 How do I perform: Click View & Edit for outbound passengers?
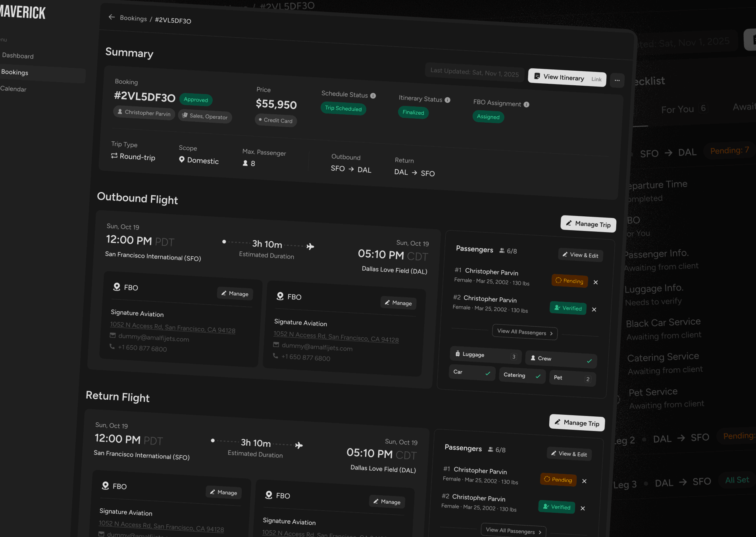[x=581, y=255]
